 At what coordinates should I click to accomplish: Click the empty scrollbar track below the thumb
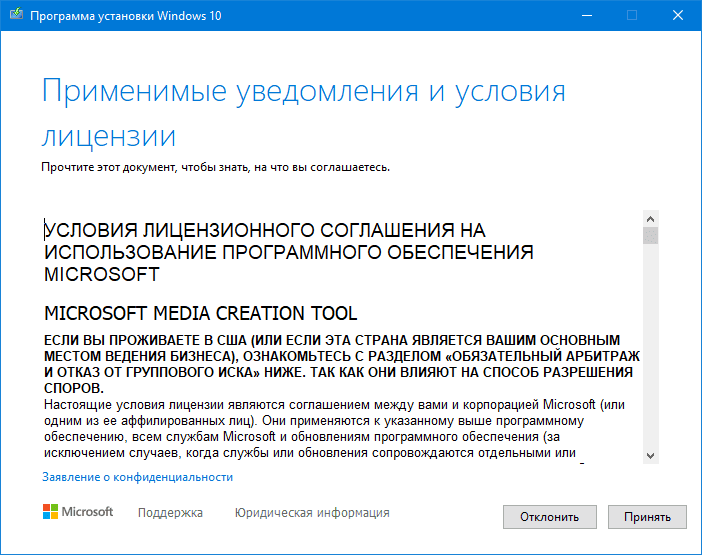(x=650, y=350)
